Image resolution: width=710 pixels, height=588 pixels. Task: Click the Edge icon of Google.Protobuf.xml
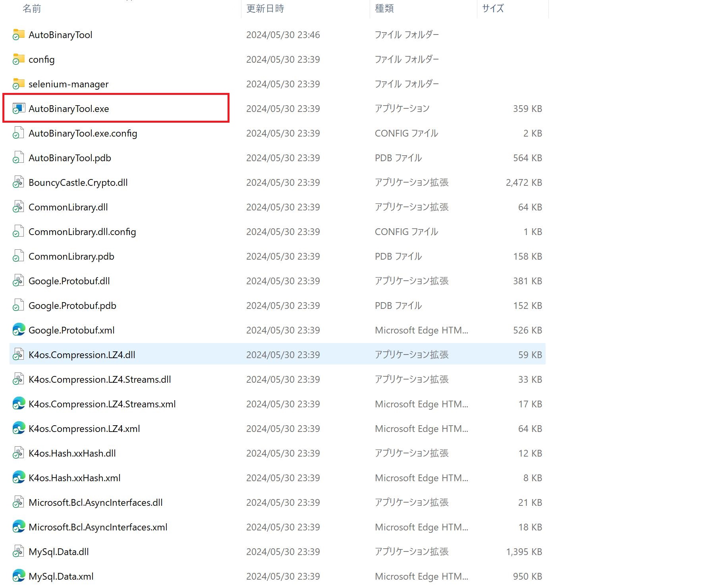19,330
